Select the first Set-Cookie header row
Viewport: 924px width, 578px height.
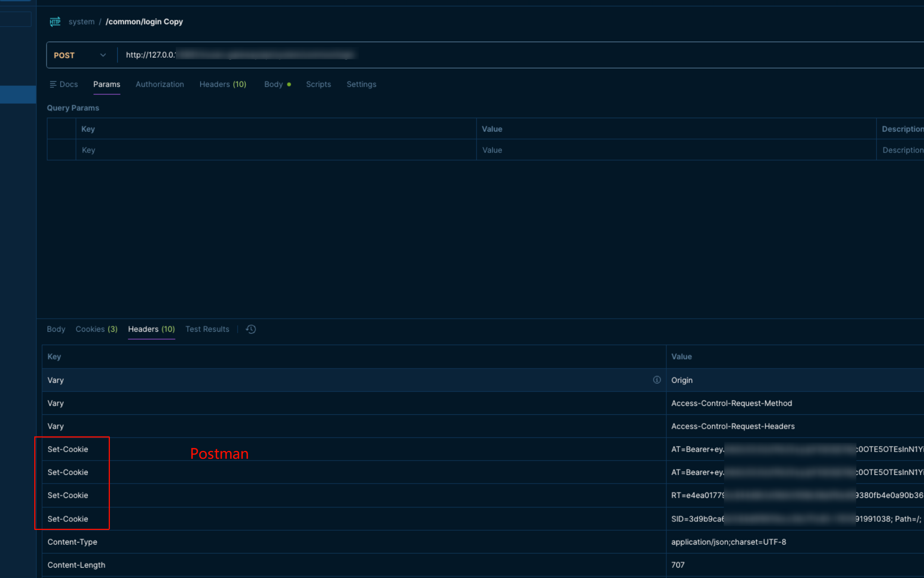coord(68,449)
